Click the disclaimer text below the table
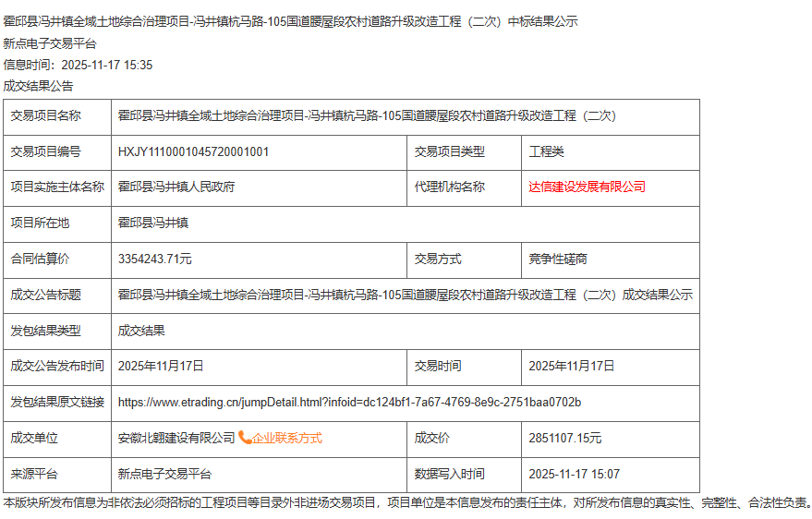 point(406,503)
